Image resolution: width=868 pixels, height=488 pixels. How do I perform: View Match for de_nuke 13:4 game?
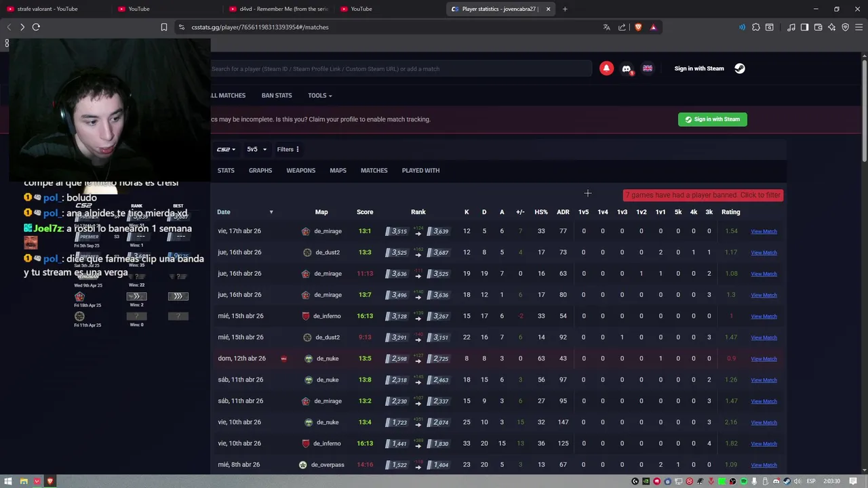tap(764, 422)
